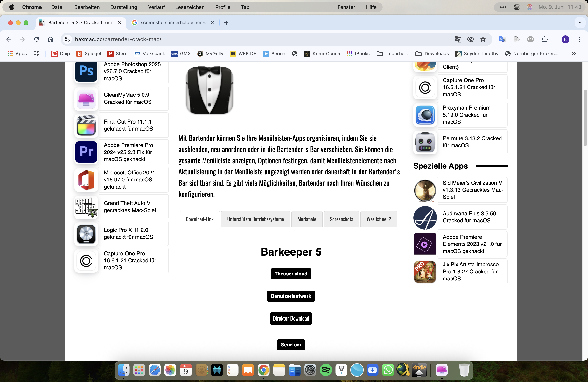Toggle the eye-slash tracking protection icon
The image size is (588, 382).
[x=470, y=39]
